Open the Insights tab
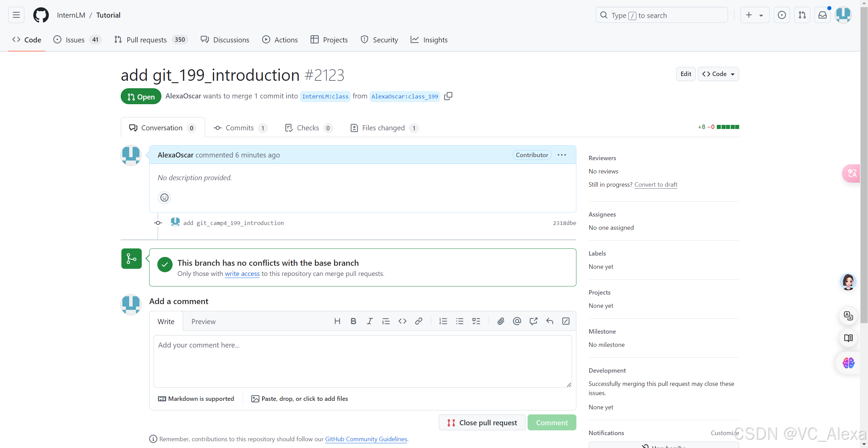Viewport: 868px width, 448px height. click(429, 40)
